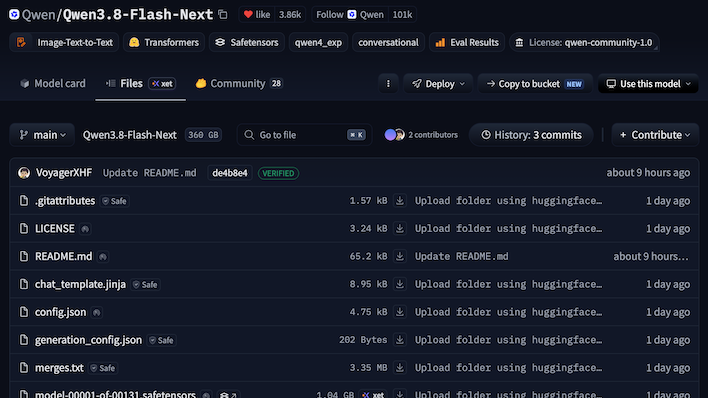Open the merges.txt file

59,368
